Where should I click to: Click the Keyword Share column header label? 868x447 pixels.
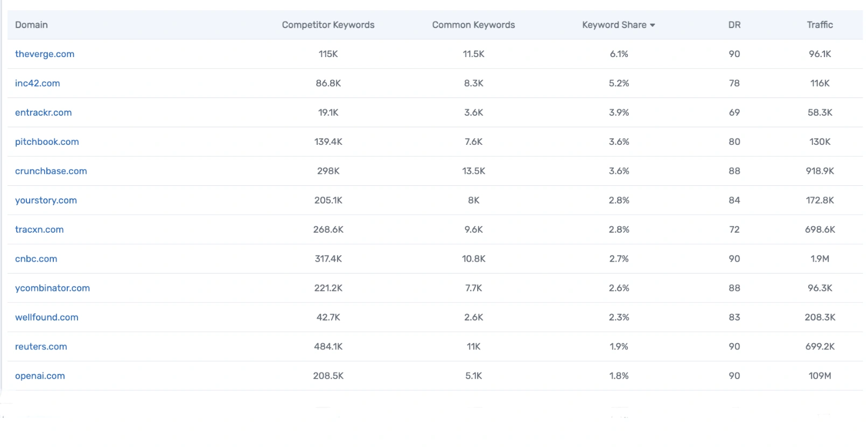[614, 25]
